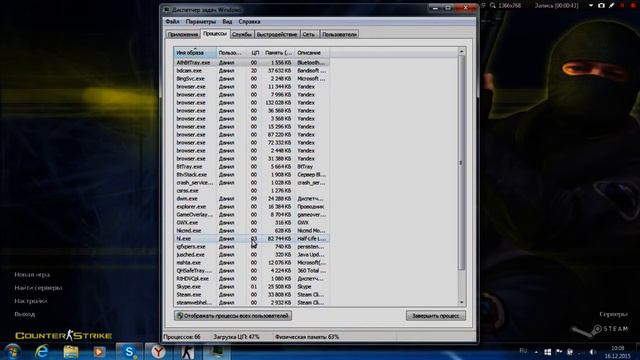Click Найти серверы in Counter-Strike menu
The width and height of the screenshot is (640, 360).
click(x=38, y=288)
